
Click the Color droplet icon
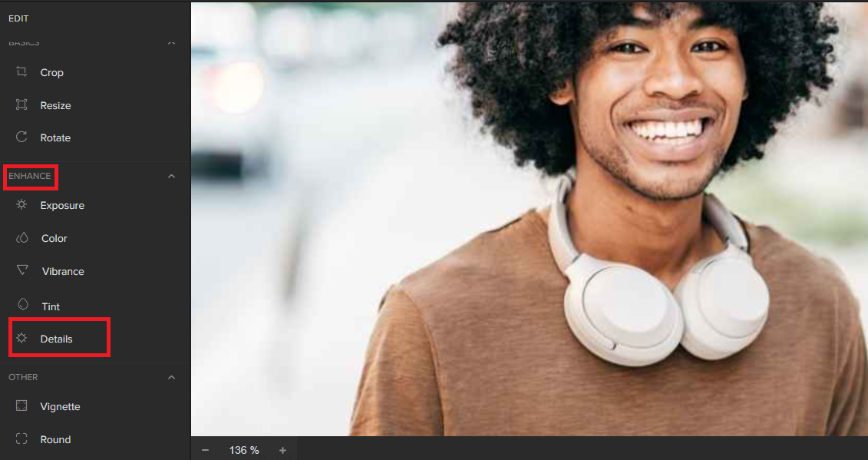[22, 238]
